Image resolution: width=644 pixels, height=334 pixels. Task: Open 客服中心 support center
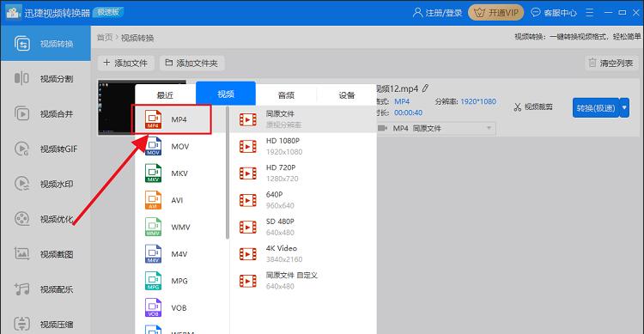(x=554, y=13)
